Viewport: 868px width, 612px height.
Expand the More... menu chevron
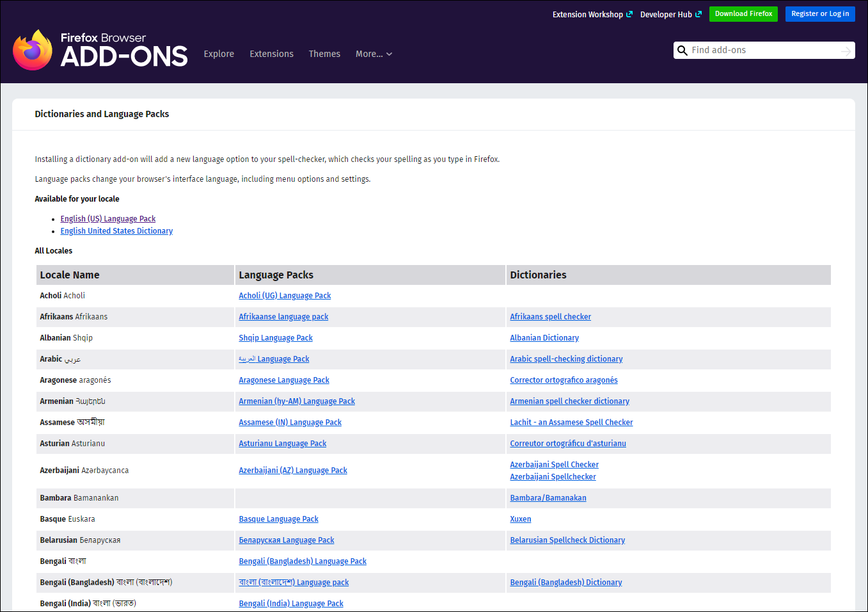[389, 54]
